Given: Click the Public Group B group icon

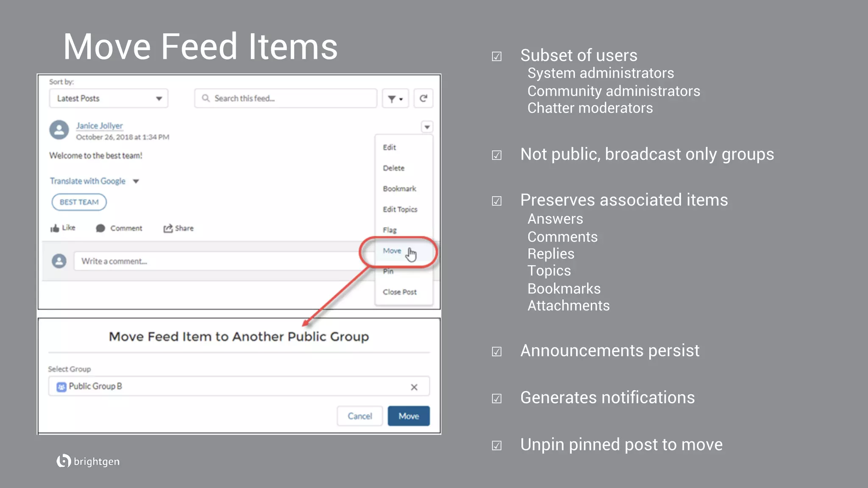Looking at the screenshot, I should point(61,387).
